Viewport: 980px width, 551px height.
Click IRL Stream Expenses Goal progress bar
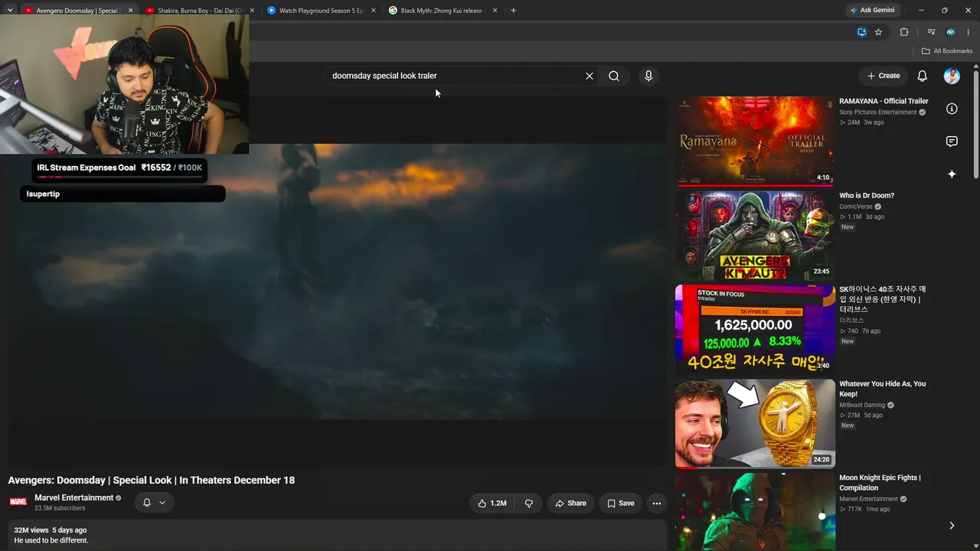point(119,177)
